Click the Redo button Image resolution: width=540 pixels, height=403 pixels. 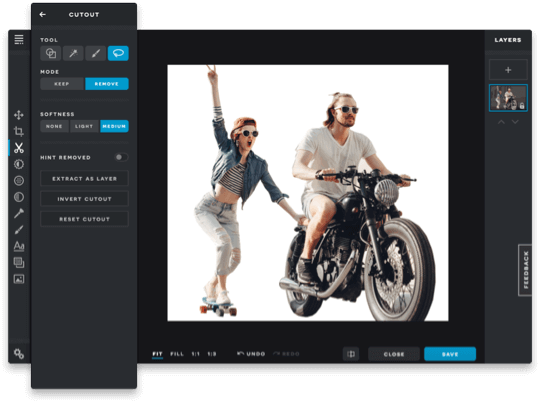tap(287, 354)
